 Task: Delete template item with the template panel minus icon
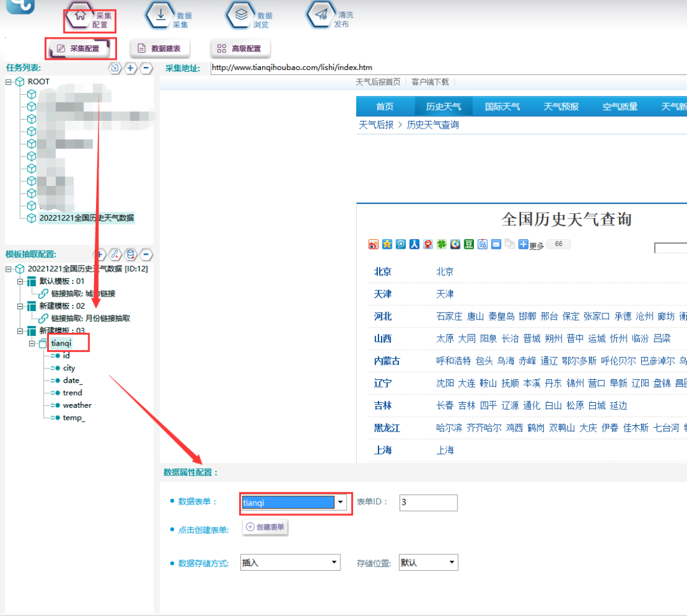(146, 255)
